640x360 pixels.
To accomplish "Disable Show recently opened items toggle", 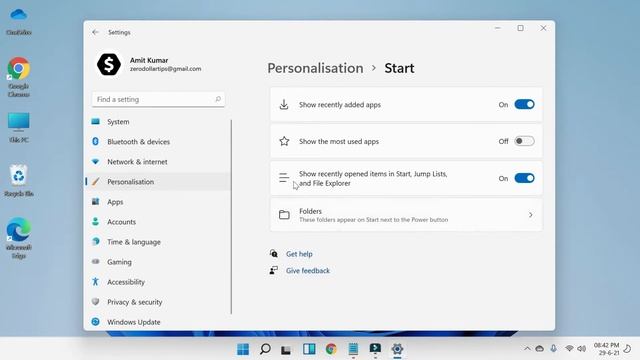I will click(x=524, y=178).
